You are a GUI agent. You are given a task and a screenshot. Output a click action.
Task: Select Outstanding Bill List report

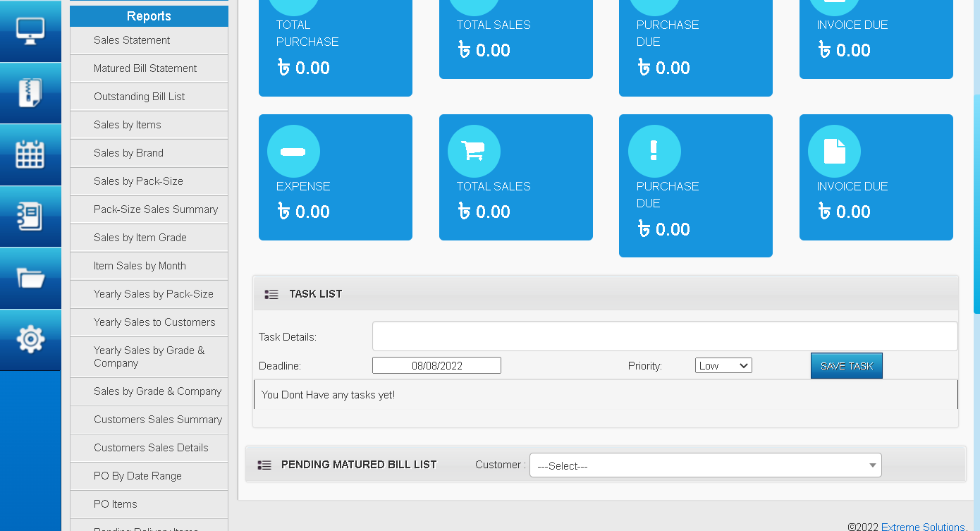(139, 97)
